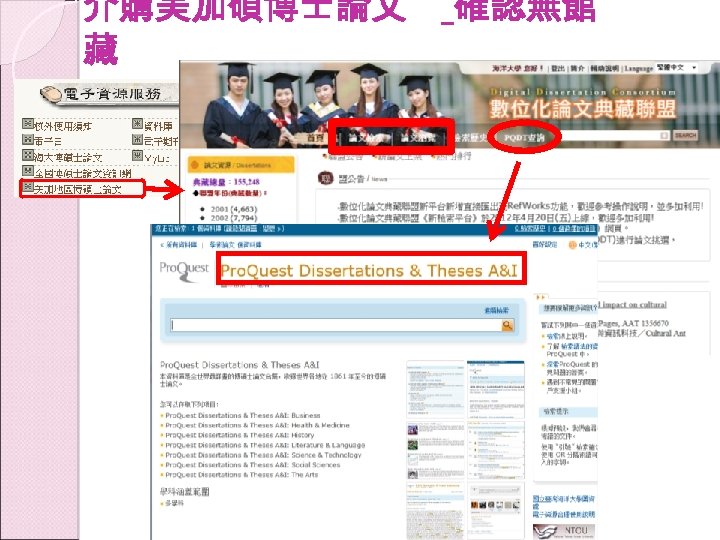This screenshot has width=720, height=540.
Task: Click the main ProQuest search input box
Action: point(336,326)
